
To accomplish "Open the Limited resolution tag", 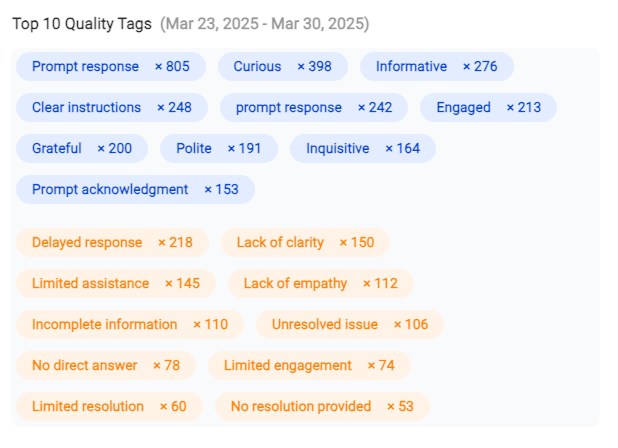I will pyautogui.click(x=109, y=406).
